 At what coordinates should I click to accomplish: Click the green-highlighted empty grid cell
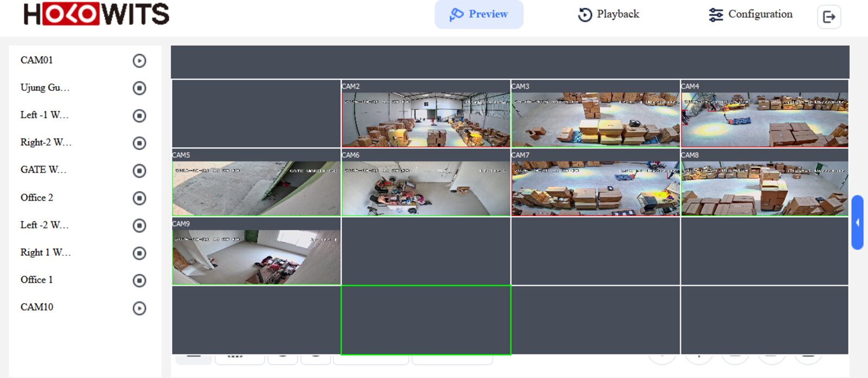click(426, 320)
